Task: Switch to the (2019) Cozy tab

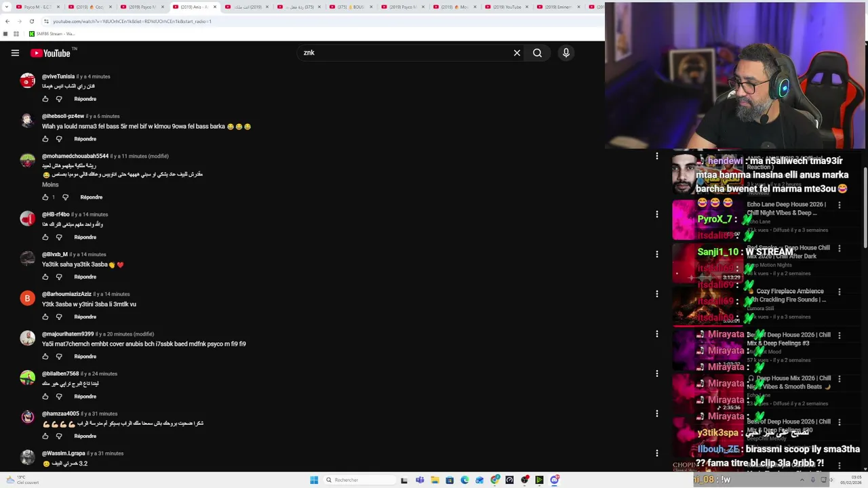Action: [90, 7]
